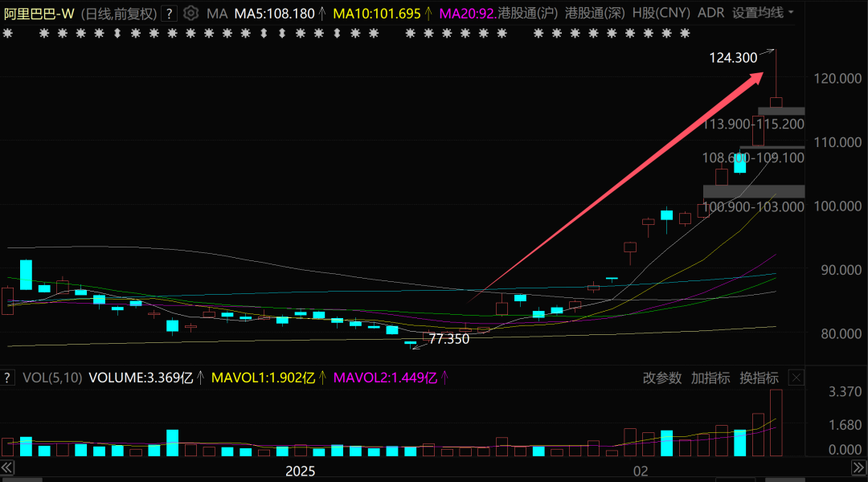The image size is (868, 482).
Task: Click 加指标 to add indicator
Action: click(x=710, y=378)
